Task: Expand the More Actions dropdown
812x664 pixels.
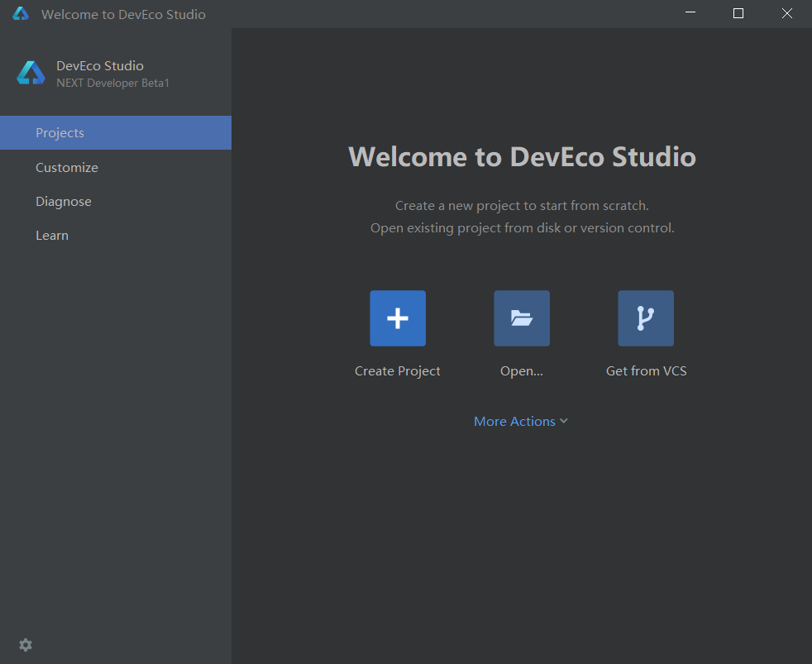Action: [521, 421]
